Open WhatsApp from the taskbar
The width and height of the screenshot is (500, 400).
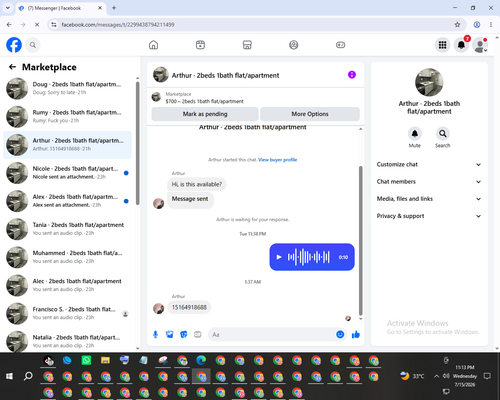[86, 360]
